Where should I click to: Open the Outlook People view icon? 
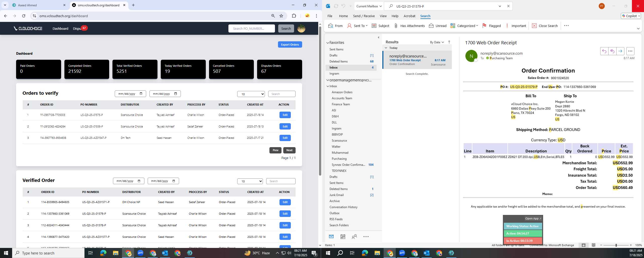tap(354, 236)
